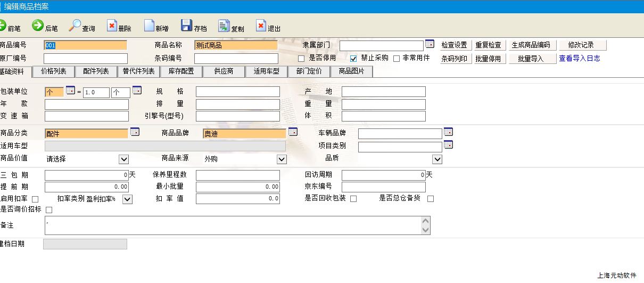
Task: Create a new record with 新增
Action: coord(149,26)
